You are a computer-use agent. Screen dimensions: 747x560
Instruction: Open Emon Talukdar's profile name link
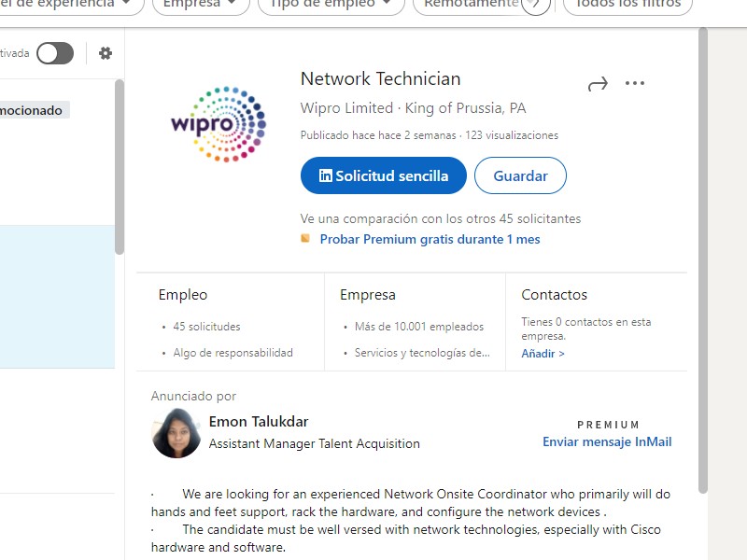click(x=259, y=421)
